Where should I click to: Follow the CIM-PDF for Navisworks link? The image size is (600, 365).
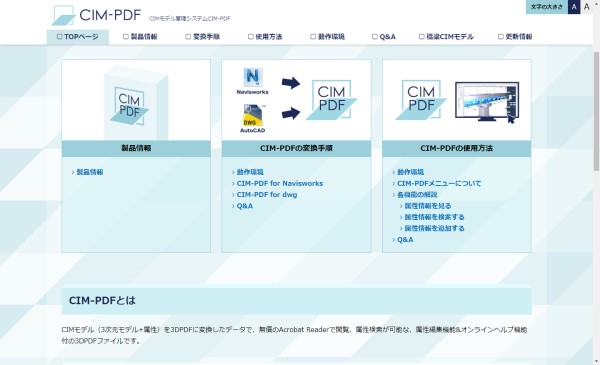[x=280, y=183]
